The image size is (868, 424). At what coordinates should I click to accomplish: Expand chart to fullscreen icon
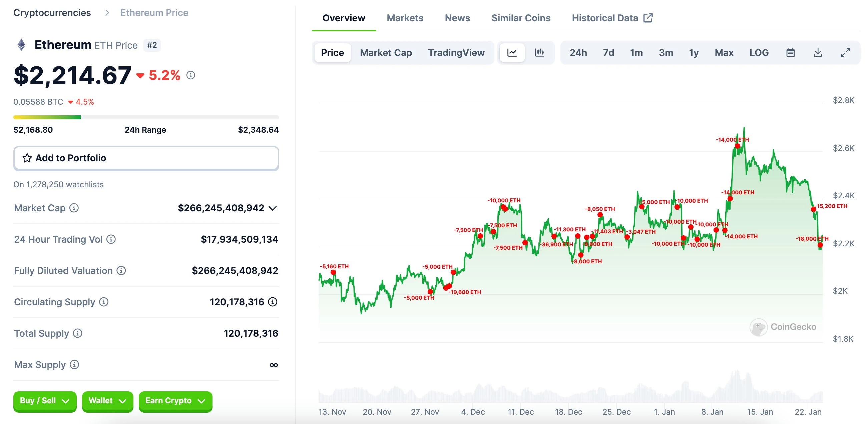[845, 53]
